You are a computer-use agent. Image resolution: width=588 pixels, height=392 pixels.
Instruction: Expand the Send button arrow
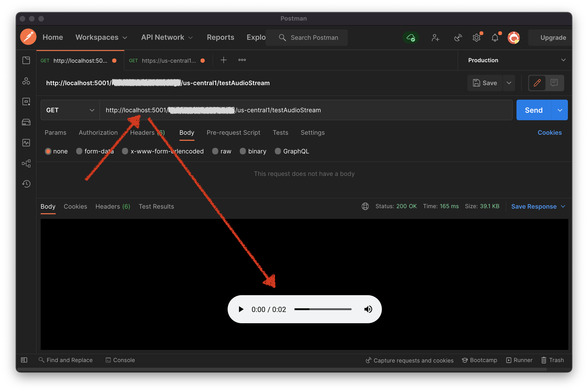pos(559,110)
